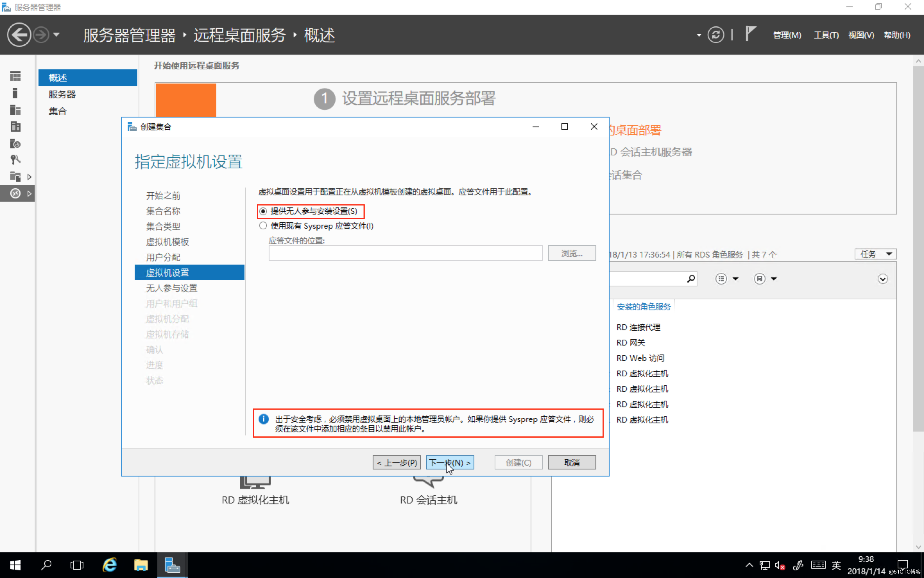The width and height of the screenshot is (924, 578).
Task: Open the Windows Start button
Action: point(15,565)
